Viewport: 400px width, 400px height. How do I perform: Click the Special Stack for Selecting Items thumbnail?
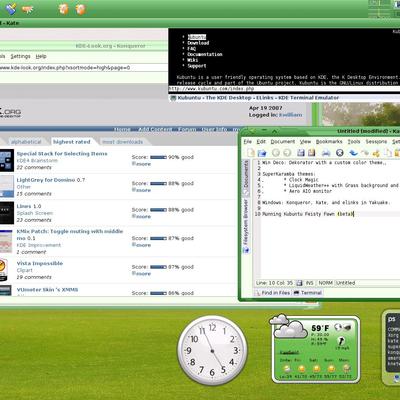click(x=7, y=160)
